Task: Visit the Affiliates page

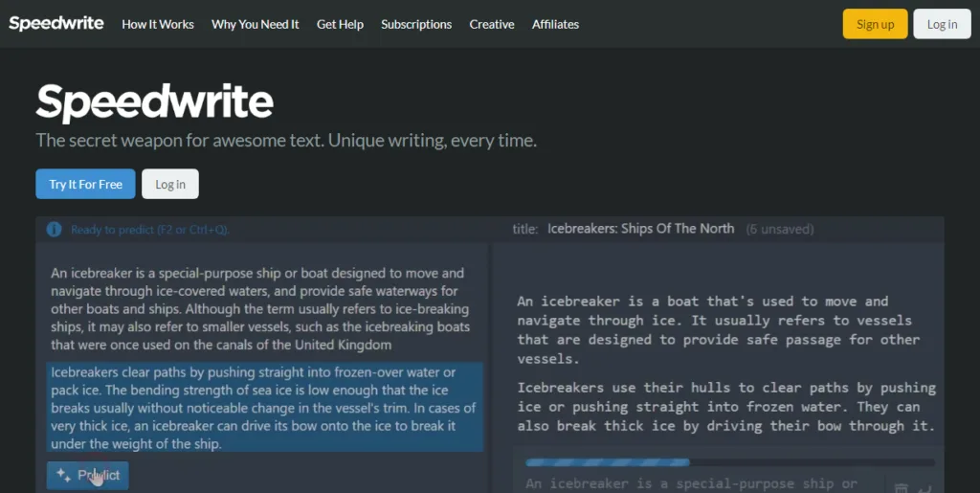Action: tap(555, 24)
